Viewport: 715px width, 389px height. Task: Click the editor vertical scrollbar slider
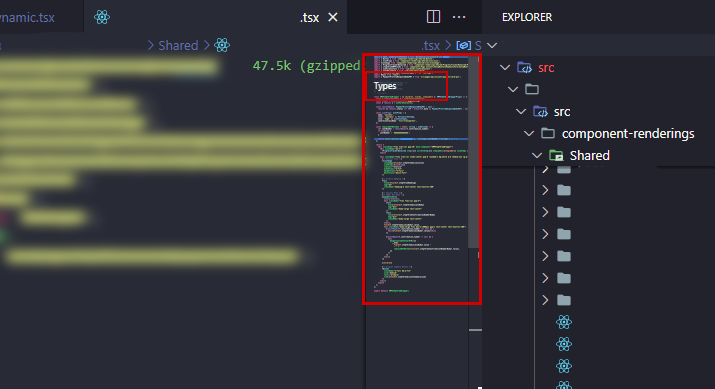[x=473, y=152]
